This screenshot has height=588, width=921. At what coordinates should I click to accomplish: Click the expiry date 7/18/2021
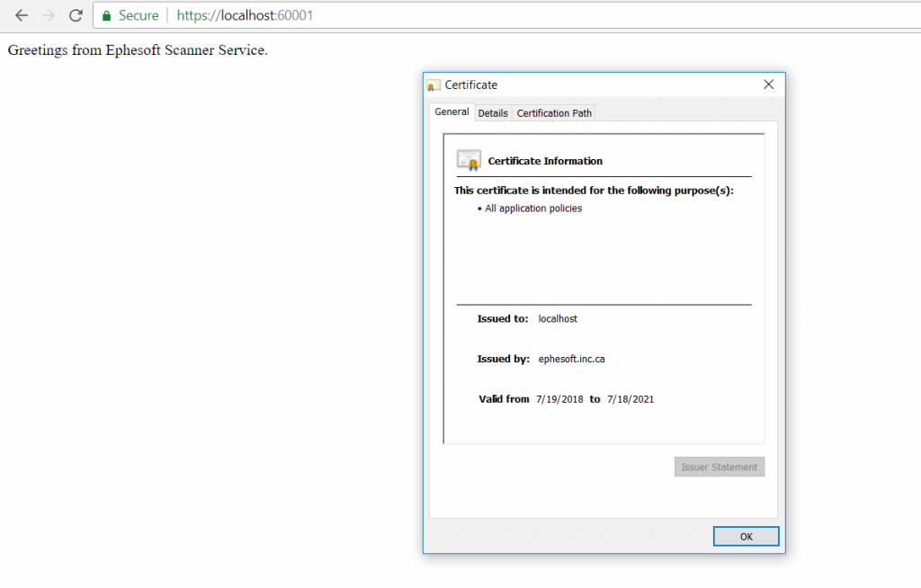pos(630,399)
